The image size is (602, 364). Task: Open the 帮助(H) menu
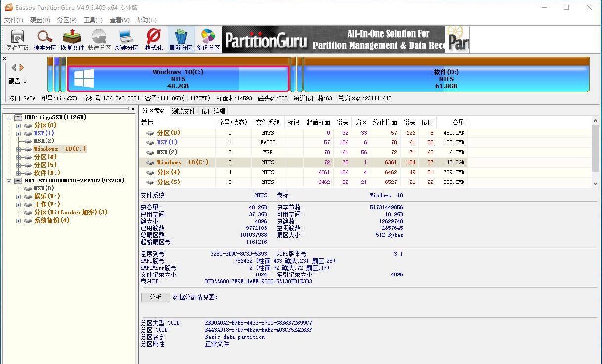point(146,20)
